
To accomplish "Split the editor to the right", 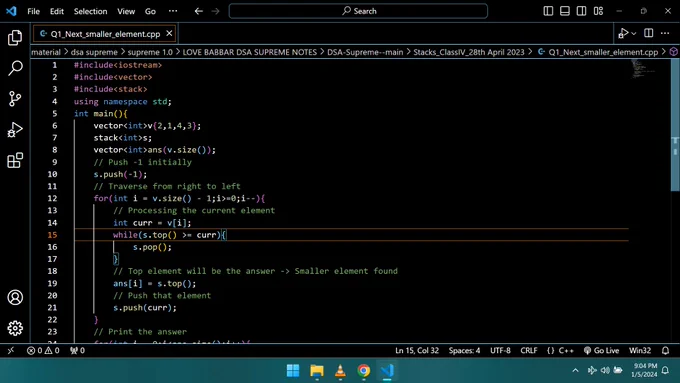I will point(649,33).
